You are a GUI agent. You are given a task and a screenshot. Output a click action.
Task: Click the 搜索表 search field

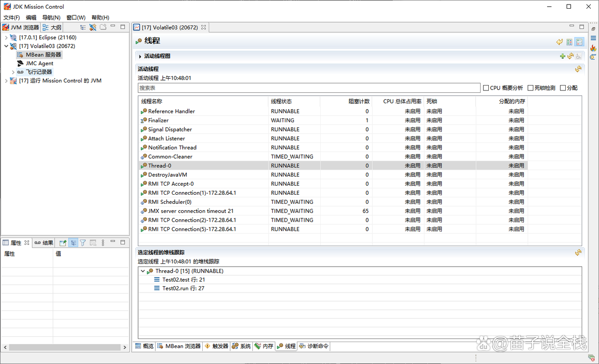(309, 88)
